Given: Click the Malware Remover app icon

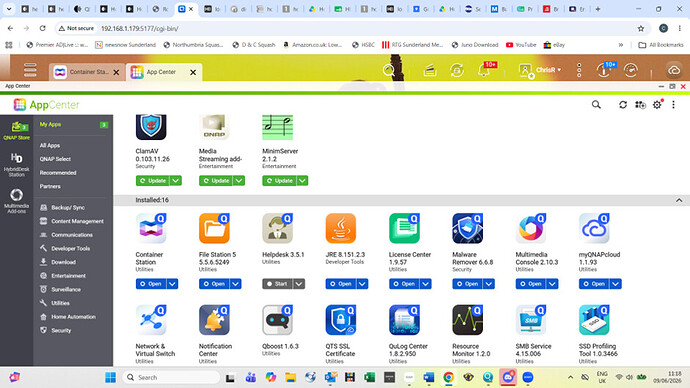Looking at the screenshot, I should point(468,228).
